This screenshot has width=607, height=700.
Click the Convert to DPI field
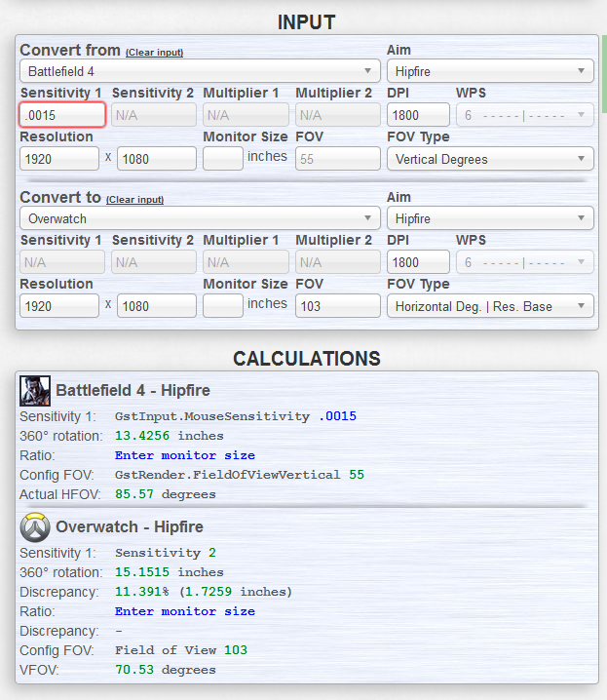click(418, 262)
